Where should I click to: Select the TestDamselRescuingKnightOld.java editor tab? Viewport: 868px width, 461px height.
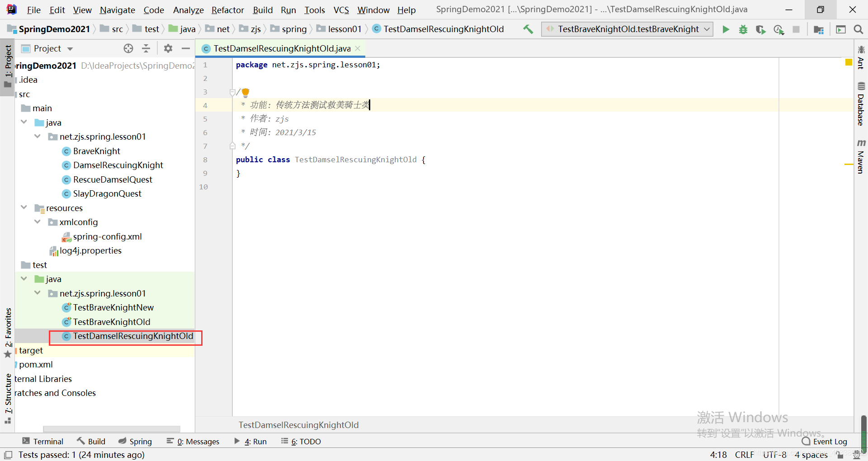pos(281,48)
